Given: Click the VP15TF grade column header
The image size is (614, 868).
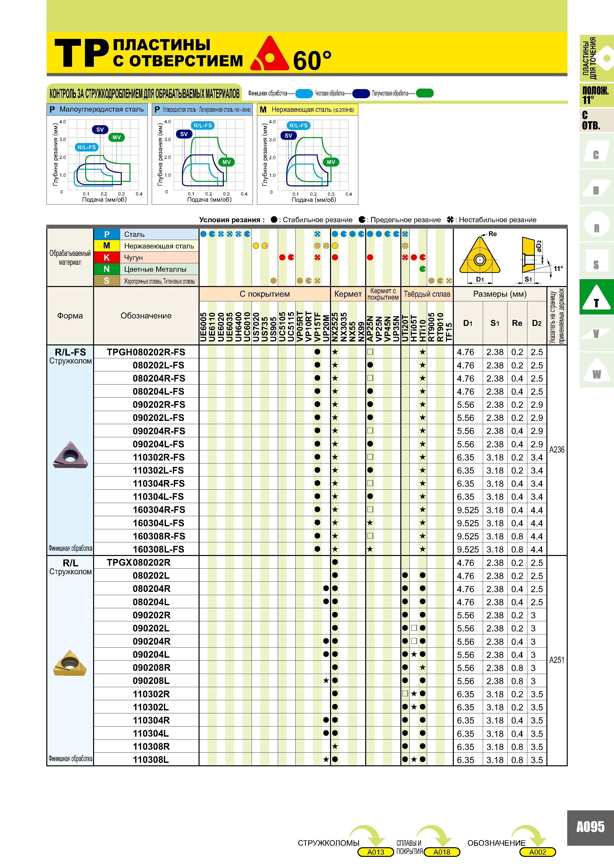Looking at the screenshot, I should [317, 326].
